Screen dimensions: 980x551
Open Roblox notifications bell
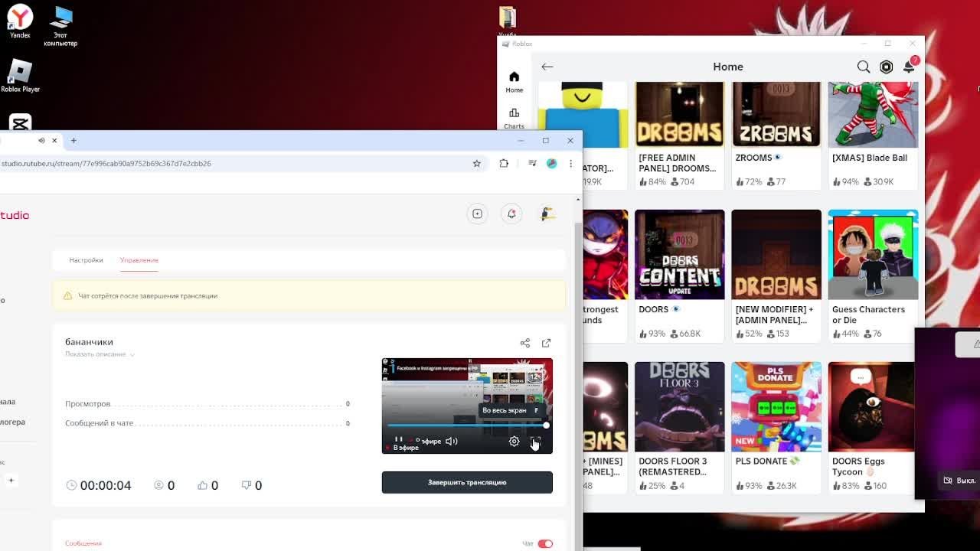pyautogui.click(x=909, y=67)
